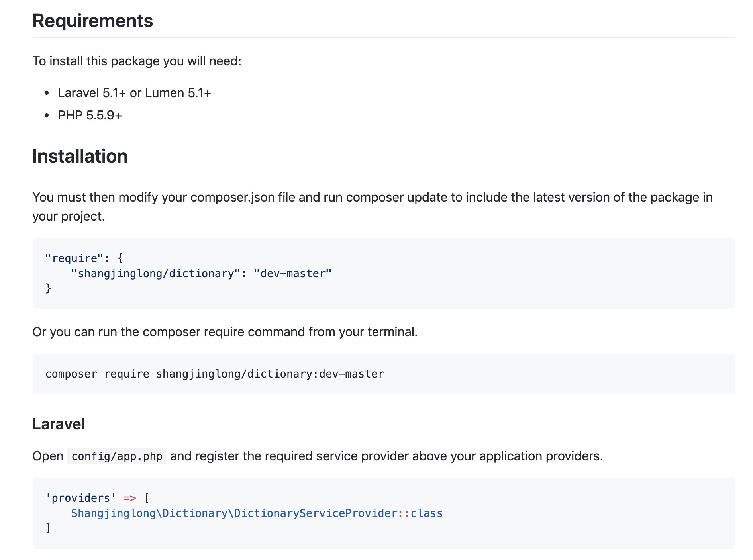Select the Laravel 5.1+ or Lumen 5.1+ bullet
The image size is (753, 560).
click(x=134, y=93)
